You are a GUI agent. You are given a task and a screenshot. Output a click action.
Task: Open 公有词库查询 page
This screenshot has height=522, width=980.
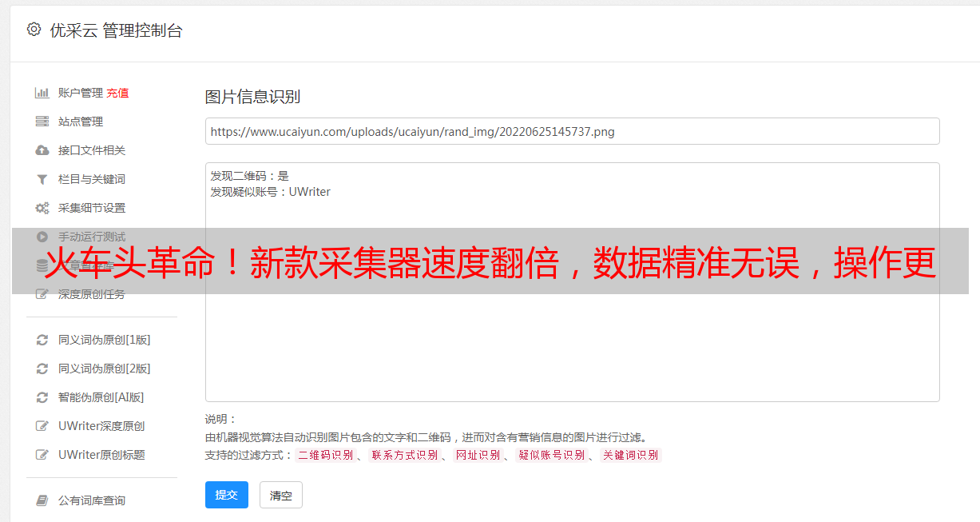(92, 500)
